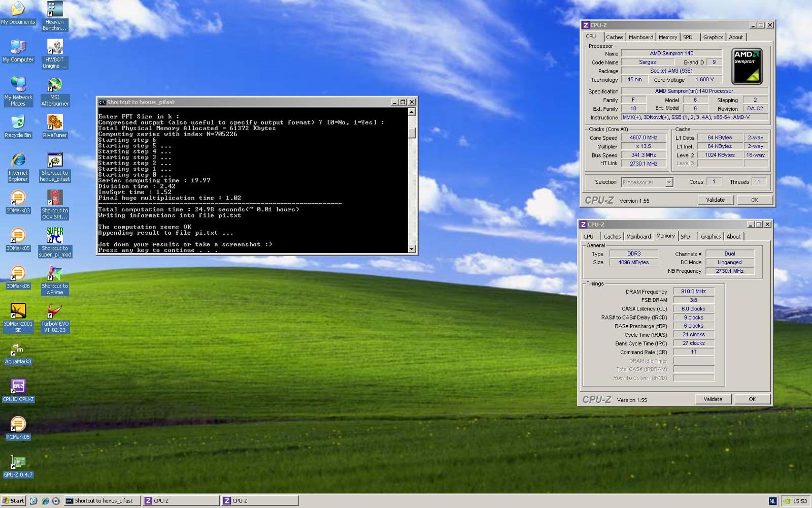
Task: Select SPD tab in lower CPU-Z window
Action: (686, 237)
